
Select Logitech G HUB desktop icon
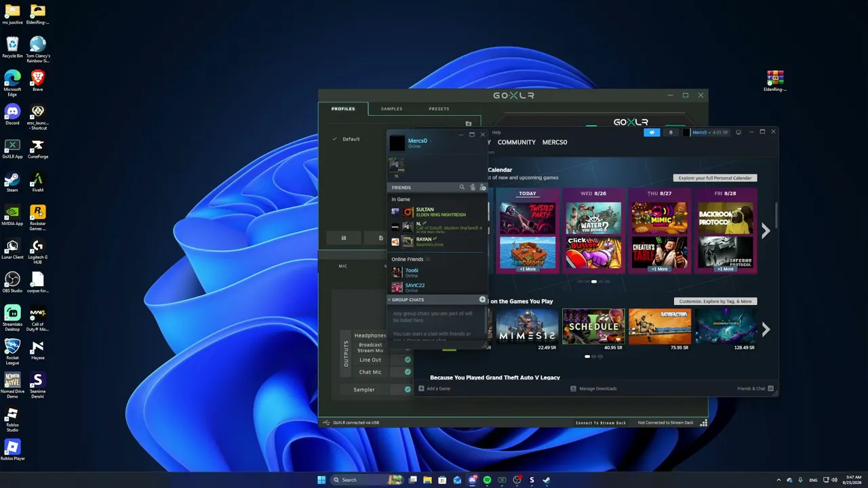37,249
